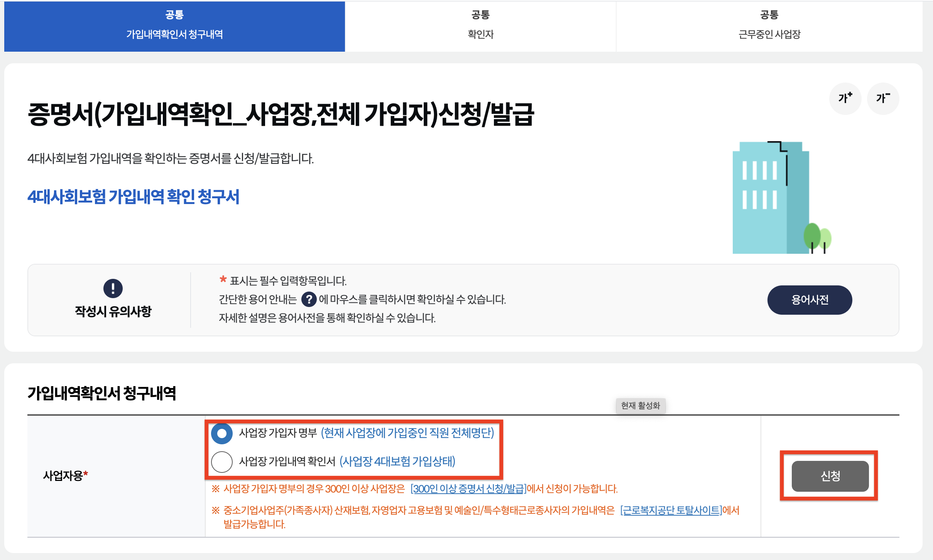Click the 4대사회보험 가입내역 확인 청구서 heading
This screenshot has height=560, width=933.
click(x=134, y=197)
